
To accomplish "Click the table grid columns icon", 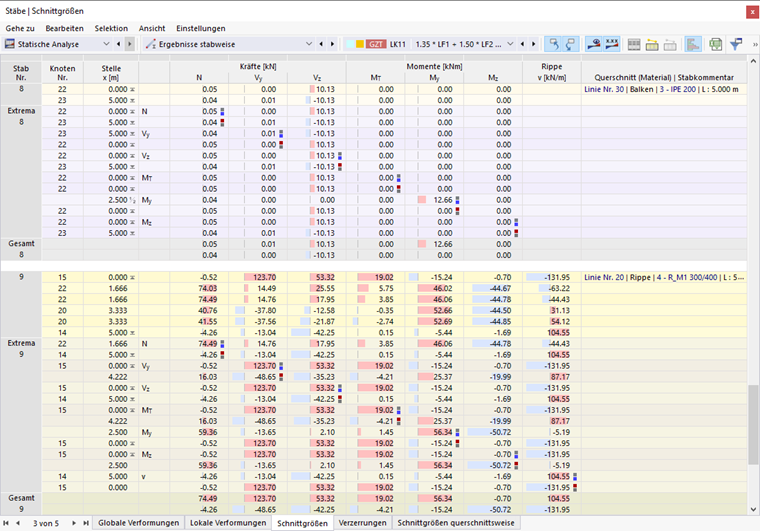I will 634,45.
